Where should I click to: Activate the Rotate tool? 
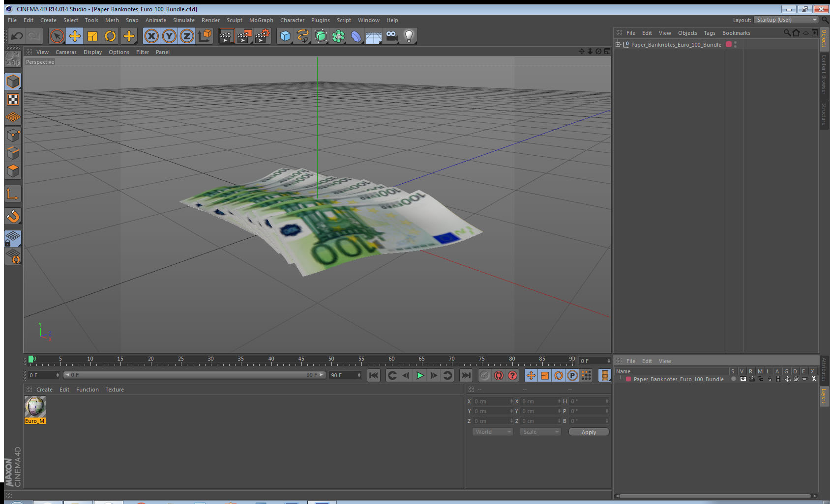[110, 36]
